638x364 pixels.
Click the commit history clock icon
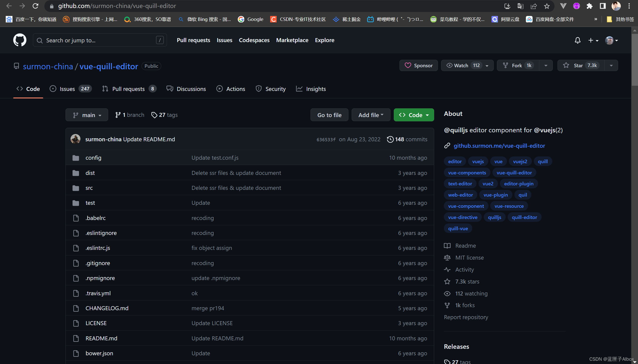(x=390, y=139)
